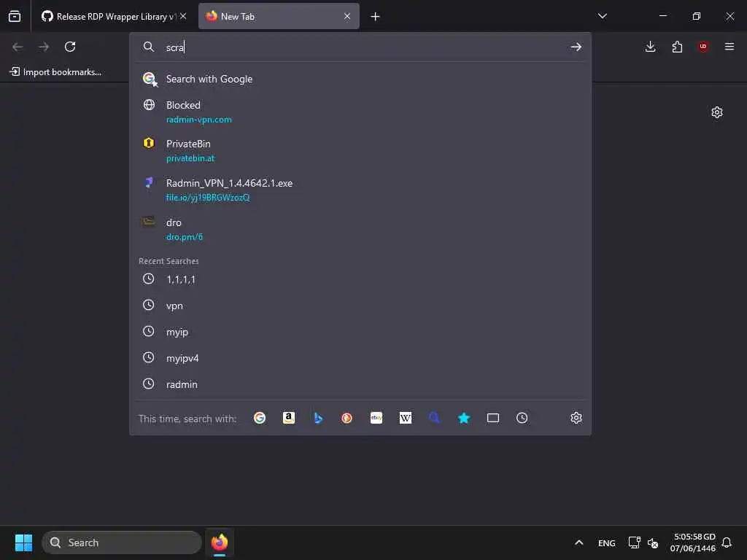
Task: Search in Bookmarks star icon
Action: point(463,418)
